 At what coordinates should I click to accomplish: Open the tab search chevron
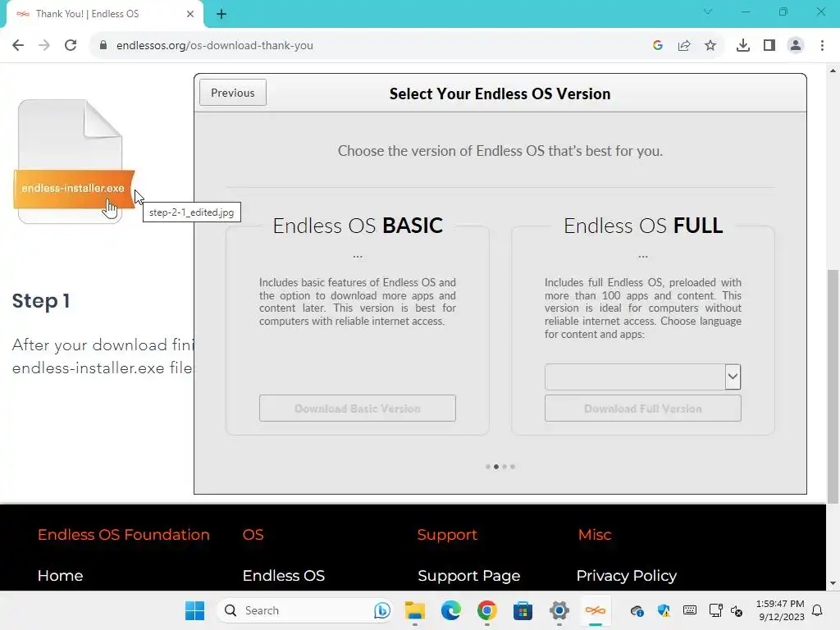tap(708, 11)
